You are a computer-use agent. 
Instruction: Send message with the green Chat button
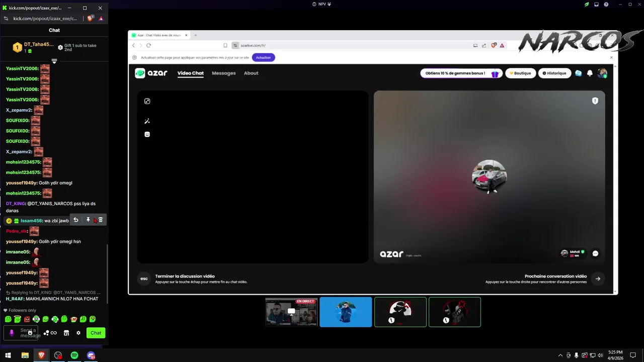point(96,333)
